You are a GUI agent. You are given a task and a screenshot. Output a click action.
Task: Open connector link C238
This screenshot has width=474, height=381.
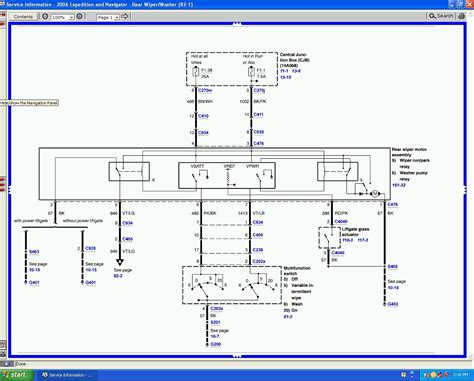(258, 250)
